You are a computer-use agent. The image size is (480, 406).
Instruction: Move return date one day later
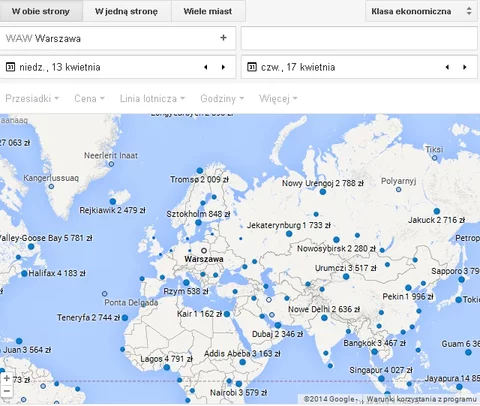point(465,67)
